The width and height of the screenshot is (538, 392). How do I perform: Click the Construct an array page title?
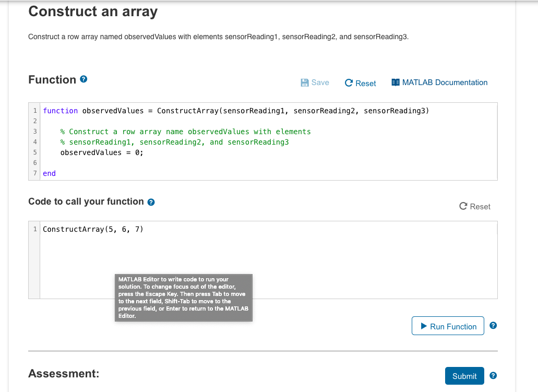pyautogui.click(x=93, y=11)
